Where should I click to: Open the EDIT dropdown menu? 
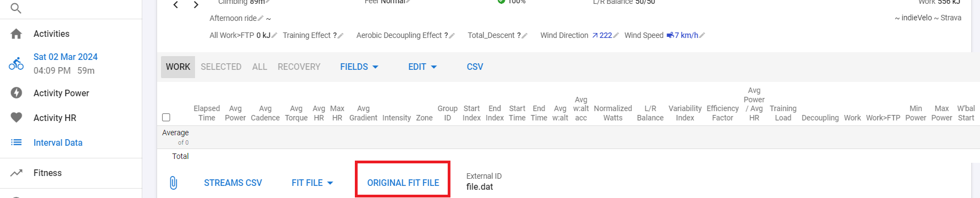pos(422,67)
